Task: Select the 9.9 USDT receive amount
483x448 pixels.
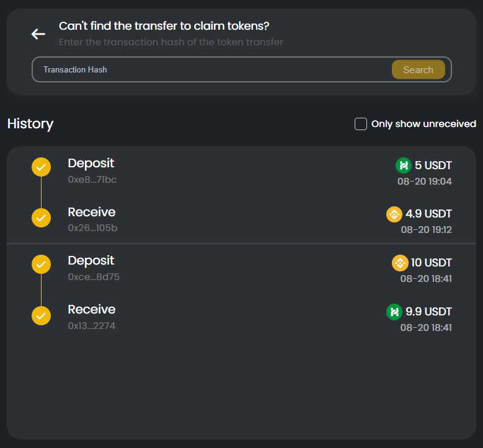Action: click(x=428, y=312)
